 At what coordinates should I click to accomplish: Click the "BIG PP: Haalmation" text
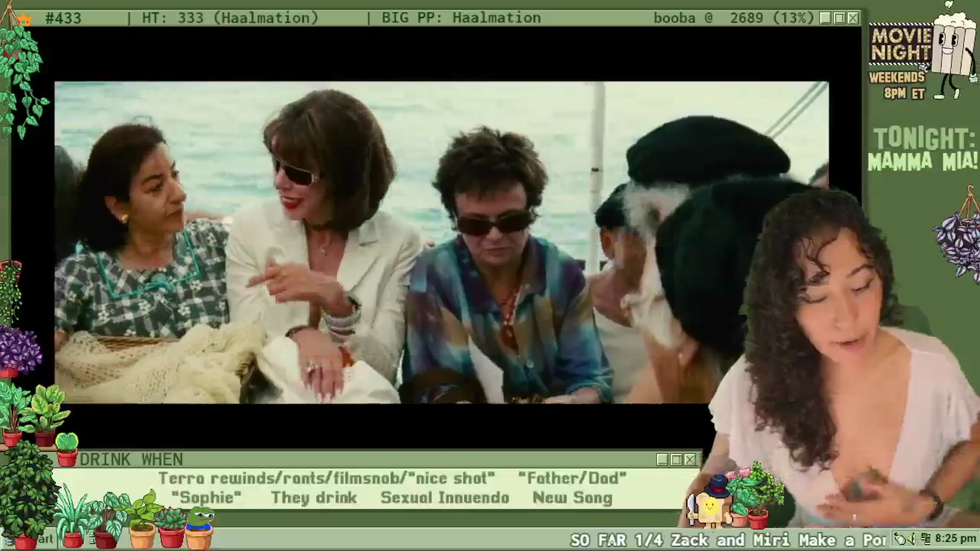pyautogui.click(x=461, y=18)
